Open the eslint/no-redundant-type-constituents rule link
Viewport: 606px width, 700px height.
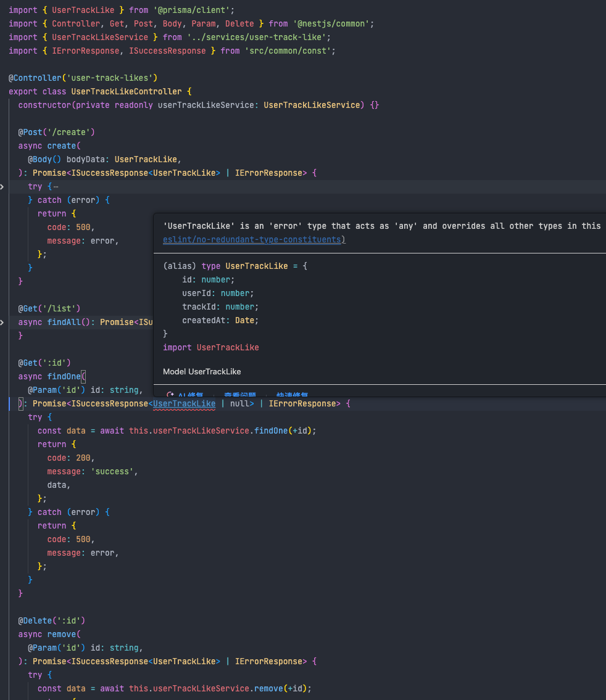(x=252, y=240)
